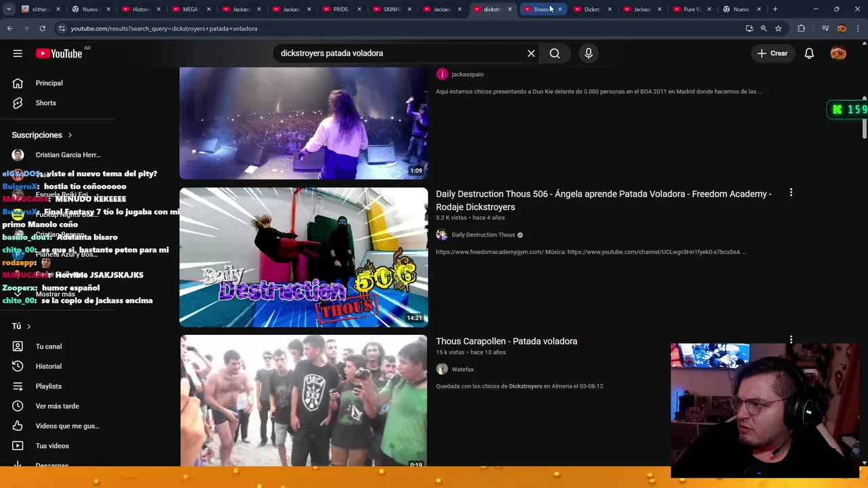Open Tu canal in the sidebar

pos(48,346)
